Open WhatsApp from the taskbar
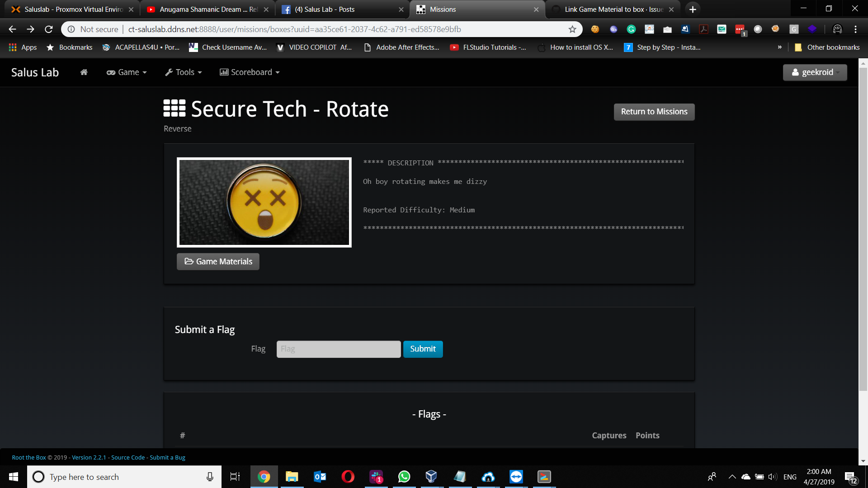 pos(404,477)
